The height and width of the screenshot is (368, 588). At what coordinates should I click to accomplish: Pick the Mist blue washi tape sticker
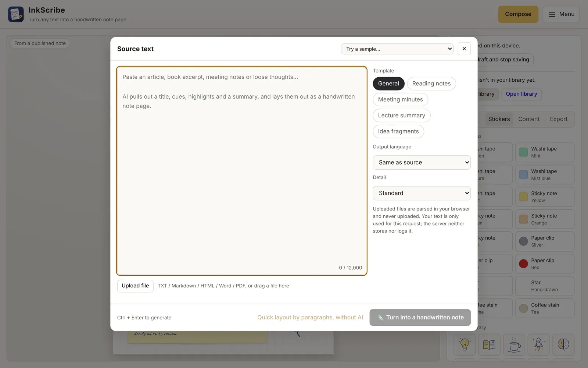(545, 175)
